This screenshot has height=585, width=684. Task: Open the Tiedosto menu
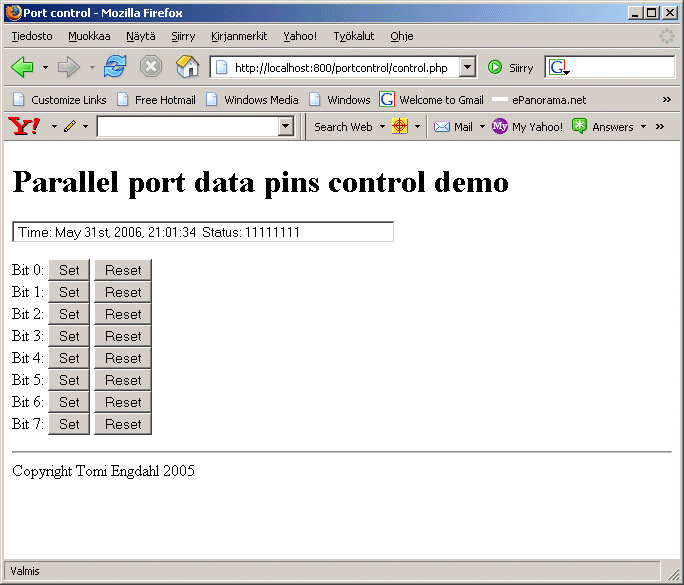(x=32, y=36)
